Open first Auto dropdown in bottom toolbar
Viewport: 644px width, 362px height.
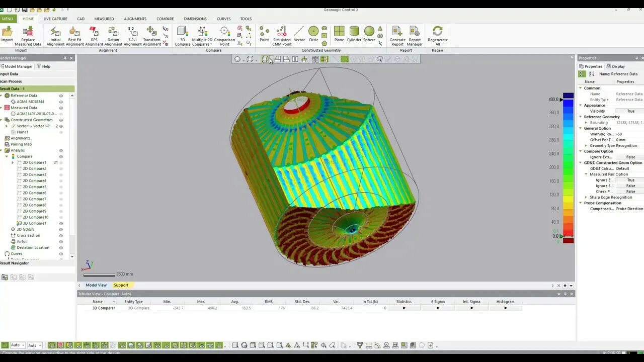(x=18, y=345)
